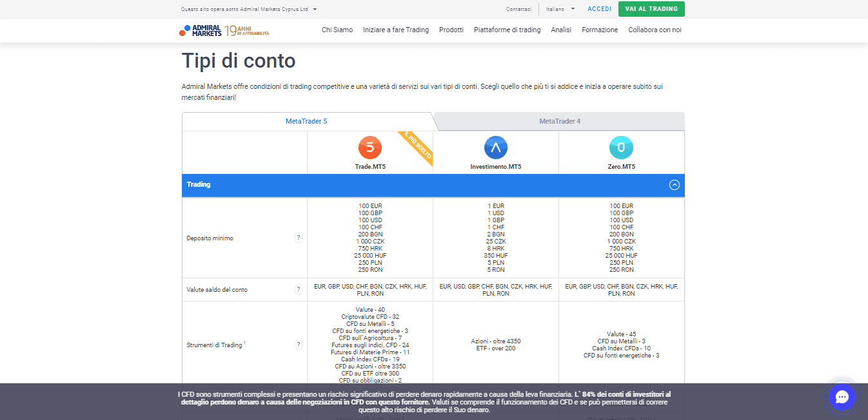Open Chi Siamo menu
This screenshot has height=420, width=868.
[337, 30]
